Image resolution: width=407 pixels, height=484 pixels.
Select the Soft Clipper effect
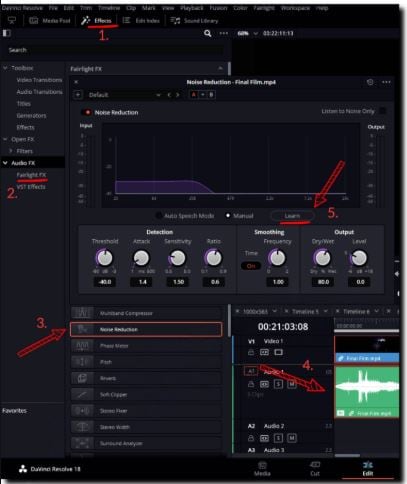point(146,395)
